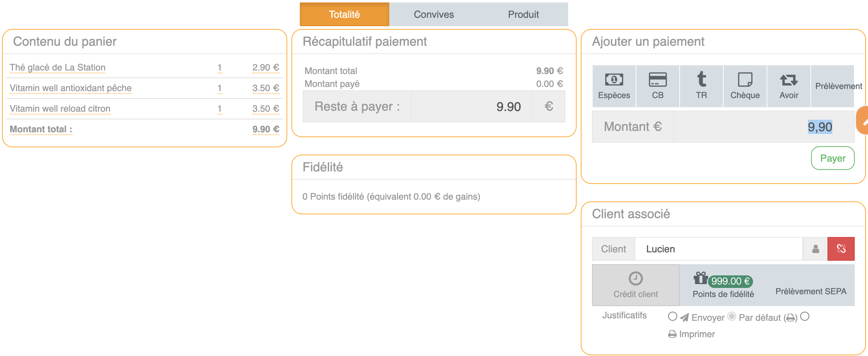868x356 pixels.
Task: Select TR ticket restaurant payment
Action: 701,86
